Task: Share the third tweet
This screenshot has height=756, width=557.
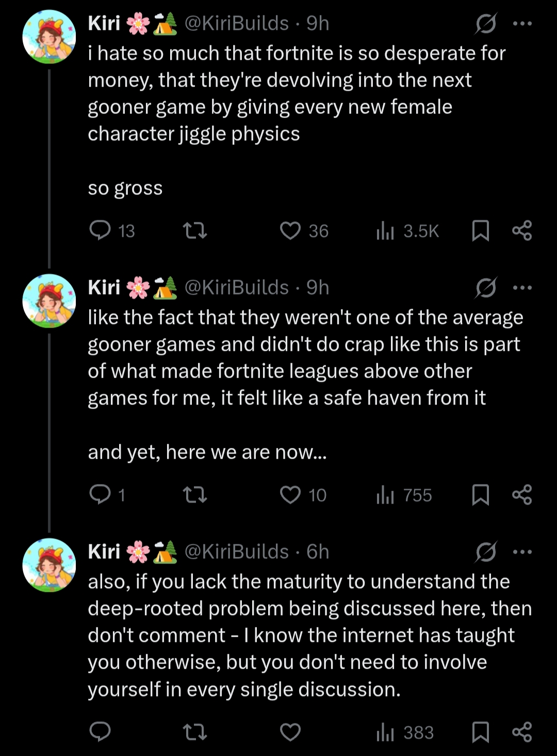Action: [x=522, y=732]
